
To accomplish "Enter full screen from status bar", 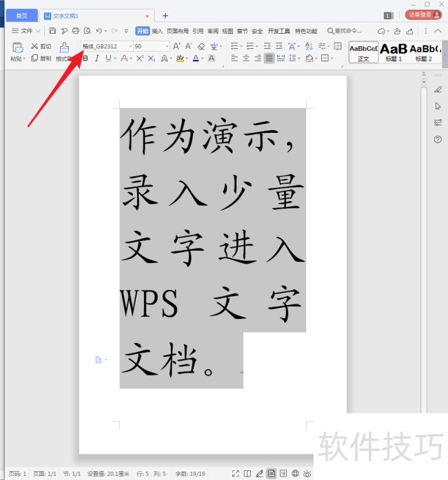I will pyautogui.click(x=235, y=474).
